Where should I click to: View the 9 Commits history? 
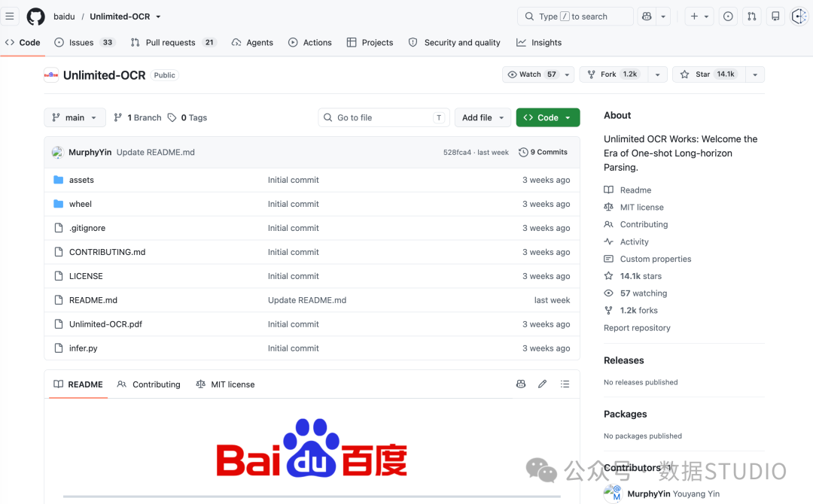543,152
